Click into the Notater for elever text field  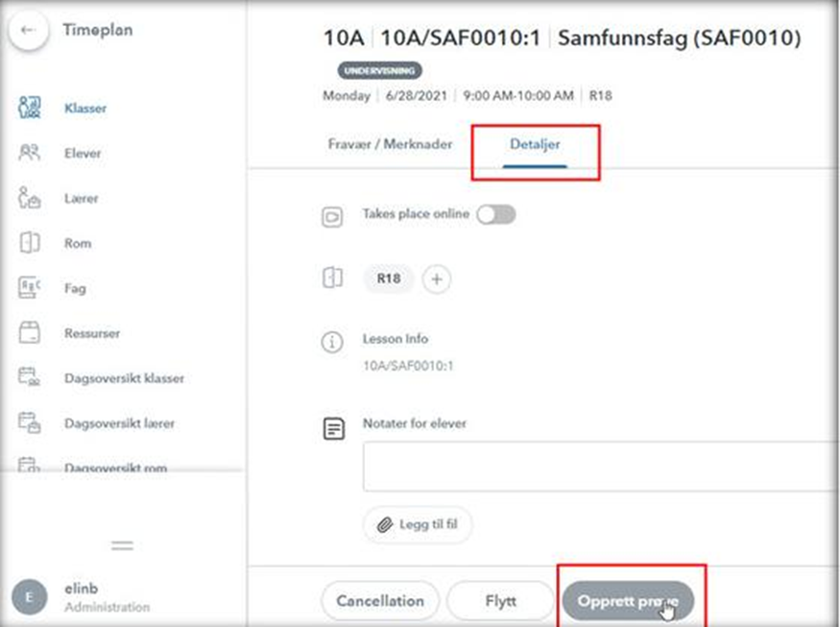point(595,468)
